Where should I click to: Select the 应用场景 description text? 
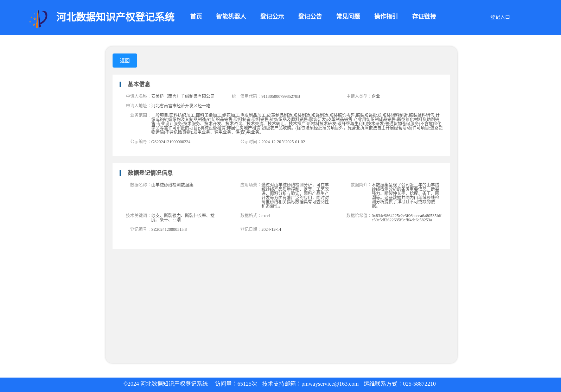tap(295, 195)
